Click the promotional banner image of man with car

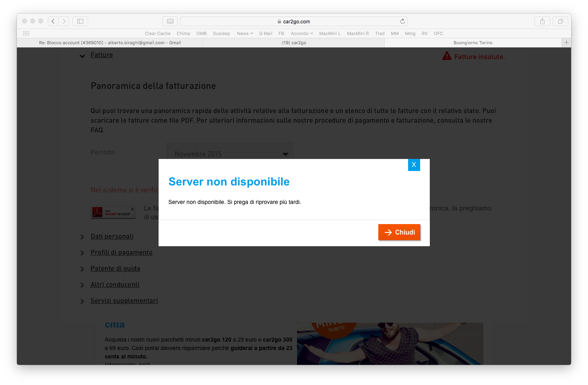pos(390,344)
